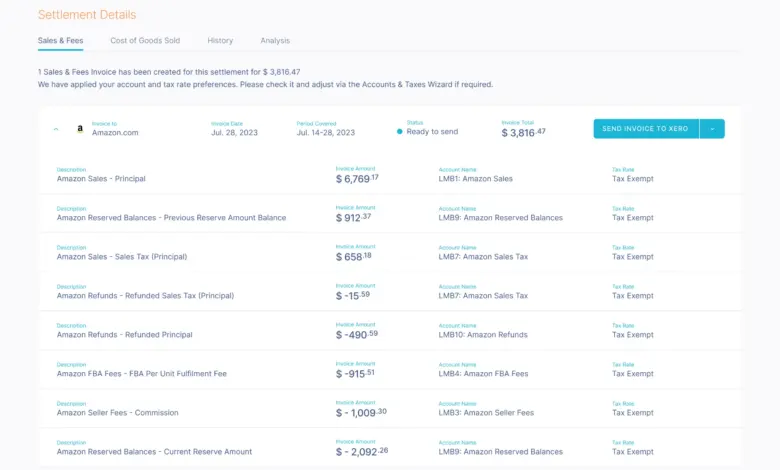The height and width of the screenshot is (470, 780).
Task: Click LMB10: Amazon Refunds account name
Action: point(483,335)
